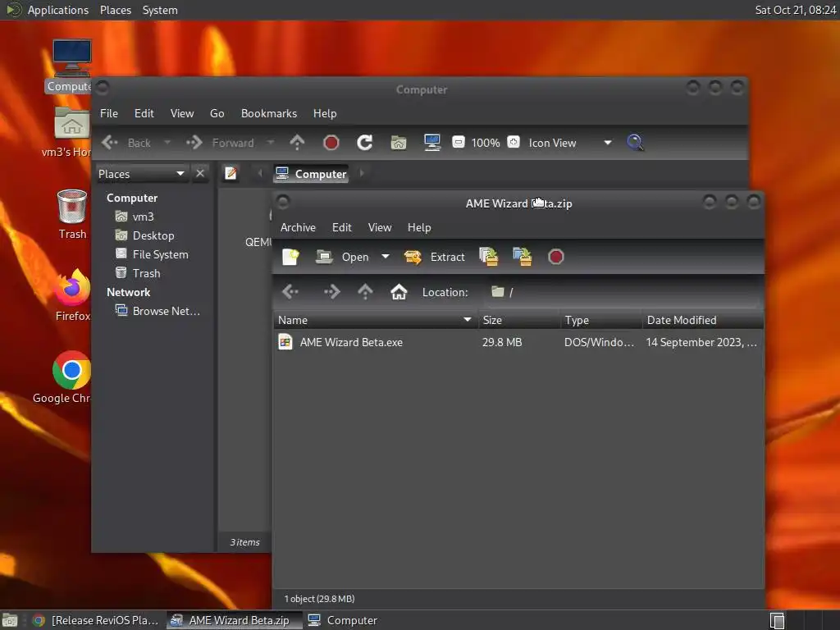Open Edit menu in archive manager
The image size is (840, 630).
(342, 228)
